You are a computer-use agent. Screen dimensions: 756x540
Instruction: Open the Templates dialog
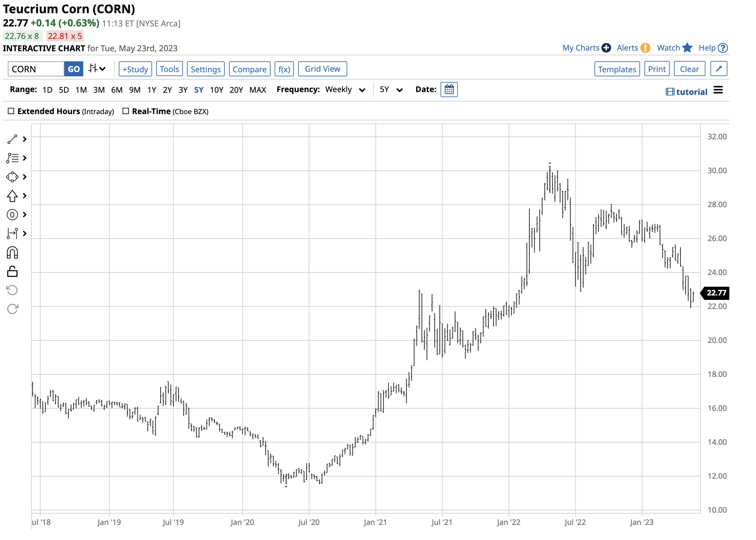(x=617, y=69)
